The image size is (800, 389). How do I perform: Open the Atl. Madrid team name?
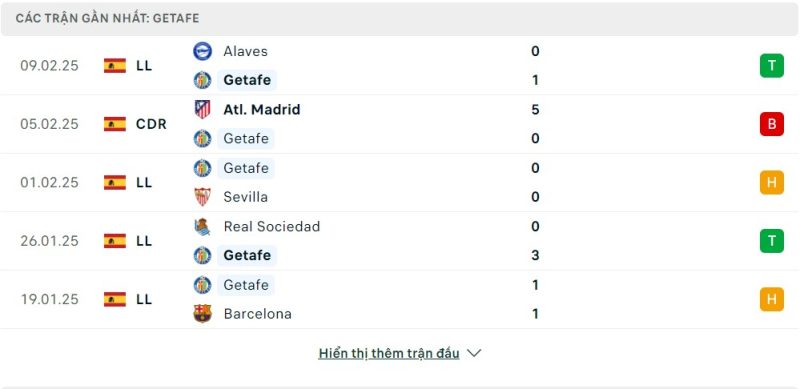[x=262, y=109]
